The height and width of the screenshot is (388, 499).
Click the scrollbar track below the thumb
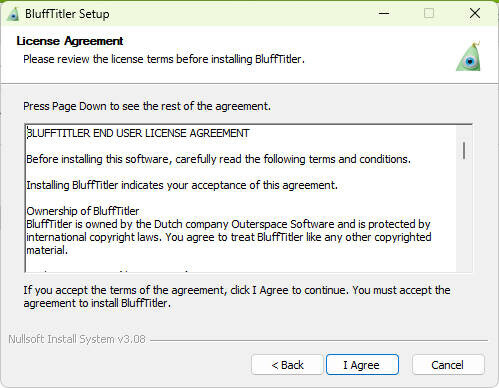(464, 215)
